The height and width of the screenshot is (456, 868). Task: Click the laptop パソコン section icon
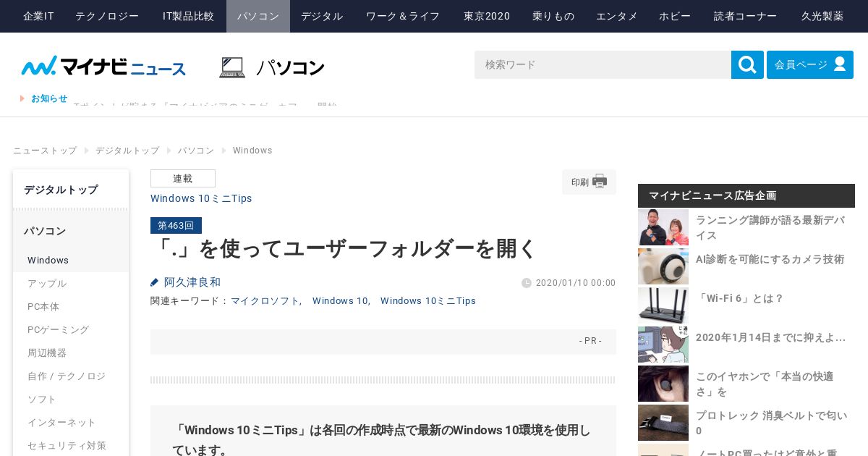(232, 67)
